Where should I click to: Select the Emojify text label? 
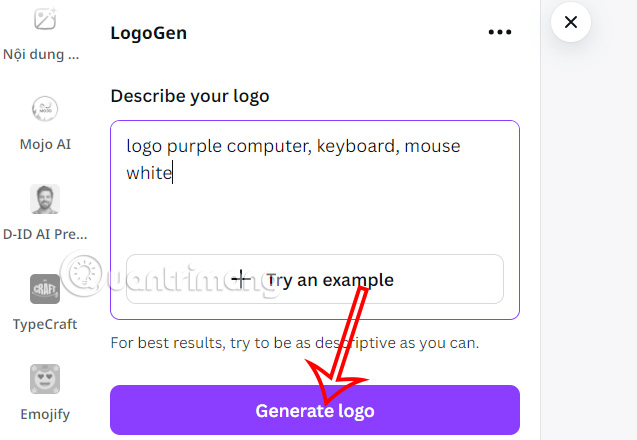click(x=45, y=414)
